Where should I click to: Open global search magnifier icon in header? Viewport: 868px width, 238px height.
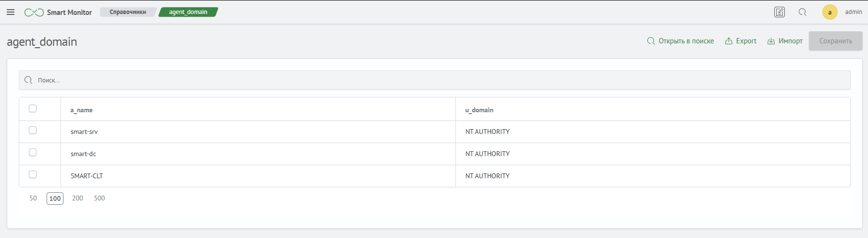[803, 12]
